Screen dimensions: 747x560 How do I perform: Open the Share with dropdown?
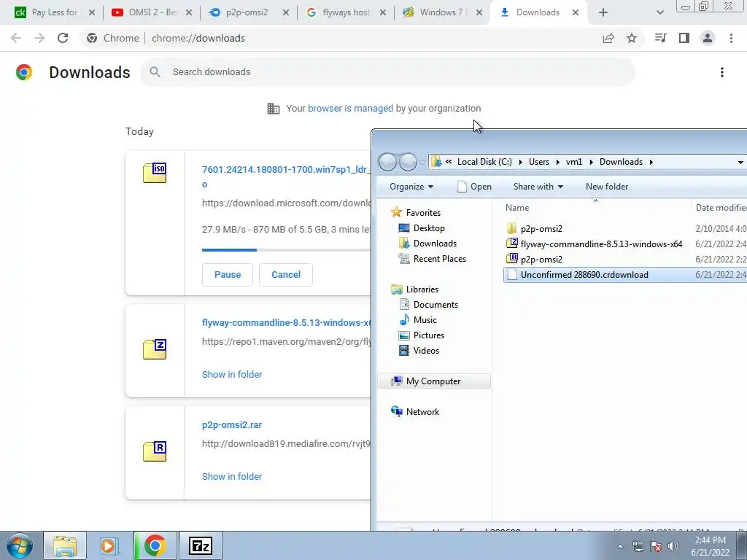tap(538, 187)
